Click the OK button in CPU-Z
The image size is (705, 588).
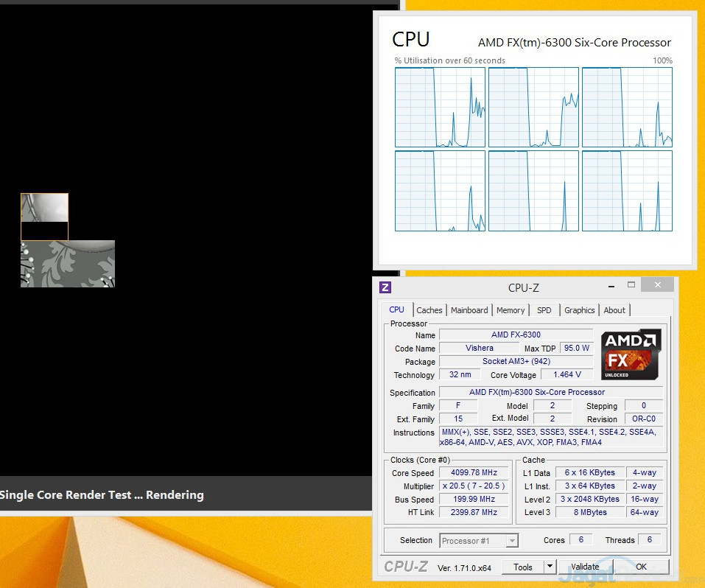641,567
